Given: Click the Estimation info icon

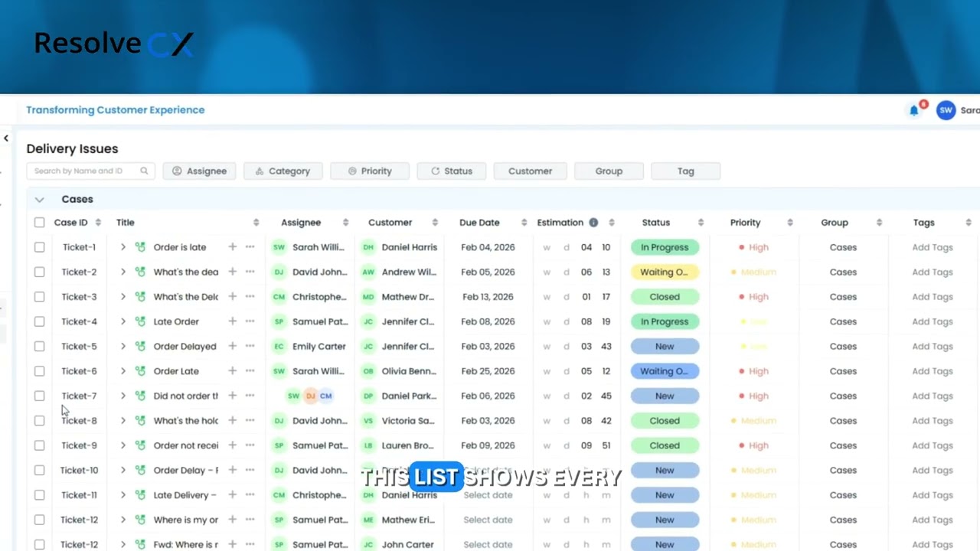Looking at the screenshot, I should 593,223.
